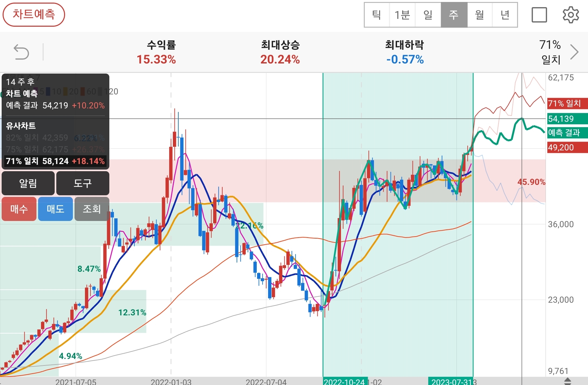588x385 pixels.
Task: Select the 71% 일치 58,124 row
Action: tap(55, 161)
